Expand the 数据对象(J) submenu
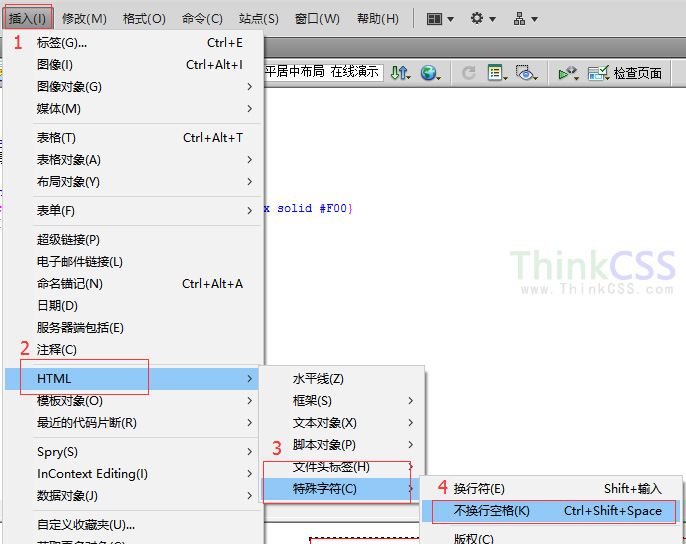The height and width of the screenshot is (544, 686). tap(133, 495)
